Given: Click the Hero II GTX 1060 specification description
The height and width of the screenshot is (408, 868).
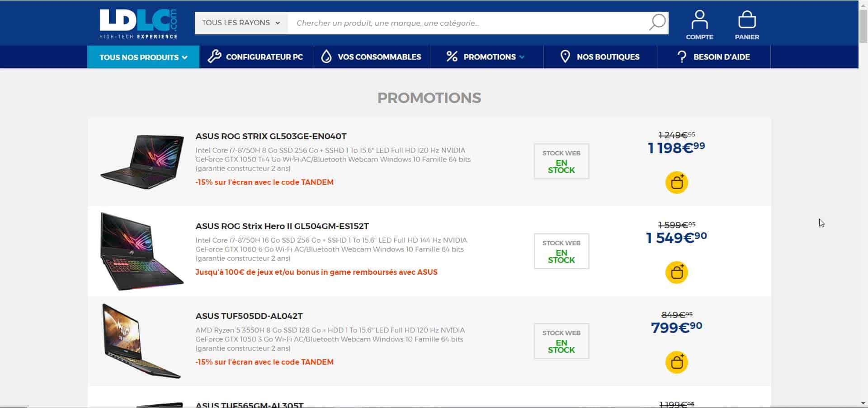Looking at the screenshot, I should click(x=331, y=249).
